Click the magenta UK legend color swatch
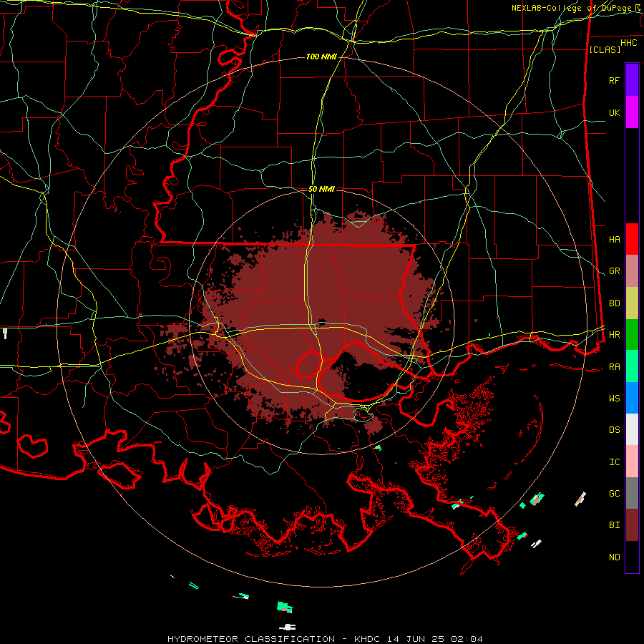This screenshot has width=644, height=644. (632, 112)
